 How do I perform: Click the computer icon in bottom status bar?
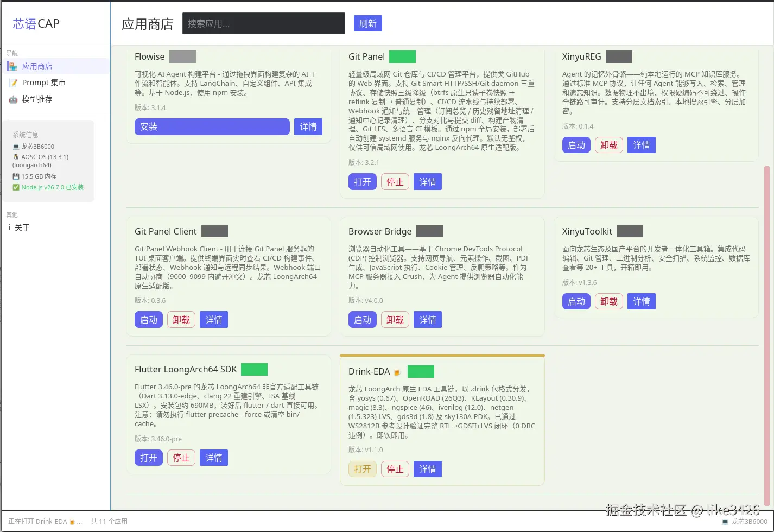[x=725, y=522]
